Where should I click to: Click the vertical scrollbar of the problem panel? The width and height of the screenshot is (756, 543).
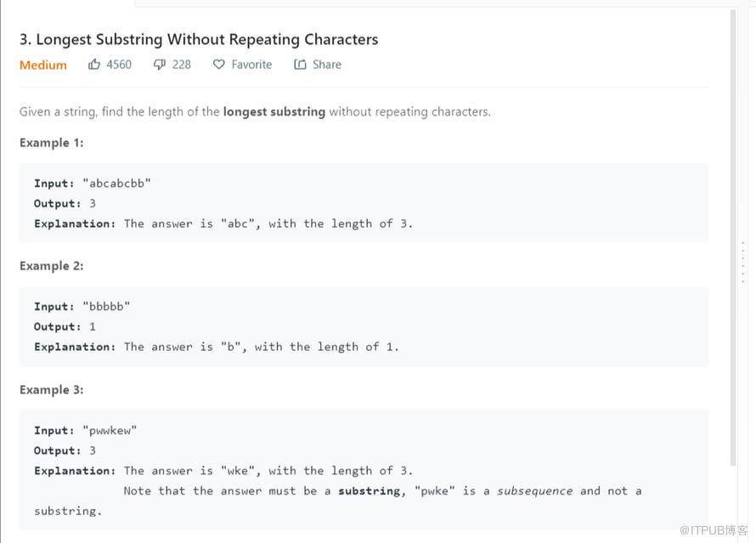[x=733, y=237]
